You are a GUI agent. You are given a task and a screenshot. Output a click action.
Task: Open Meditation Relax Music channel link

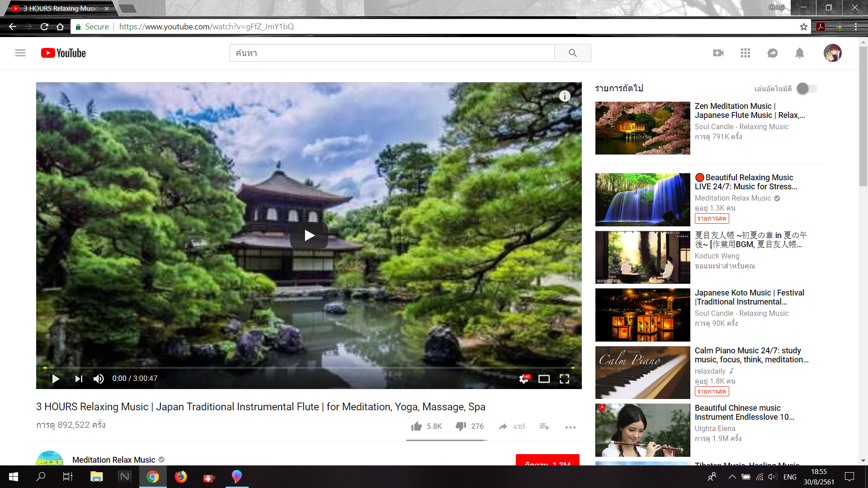113,460
